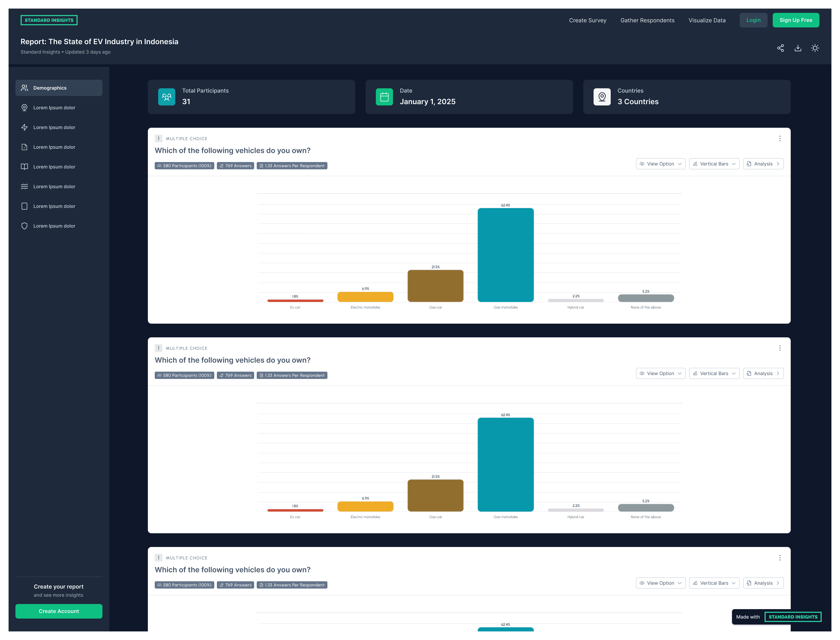Click 'Create your report' sidebar text

point(58,587)
